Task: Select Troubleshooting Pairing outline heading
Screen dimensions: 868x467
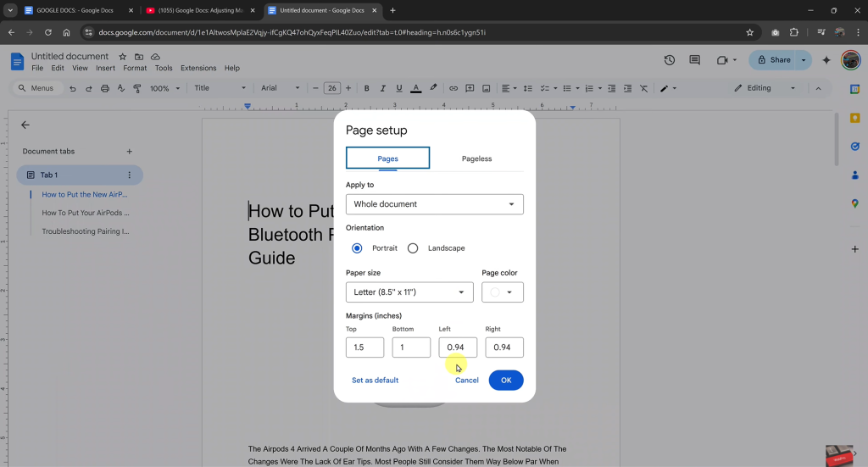Action: 86,231
